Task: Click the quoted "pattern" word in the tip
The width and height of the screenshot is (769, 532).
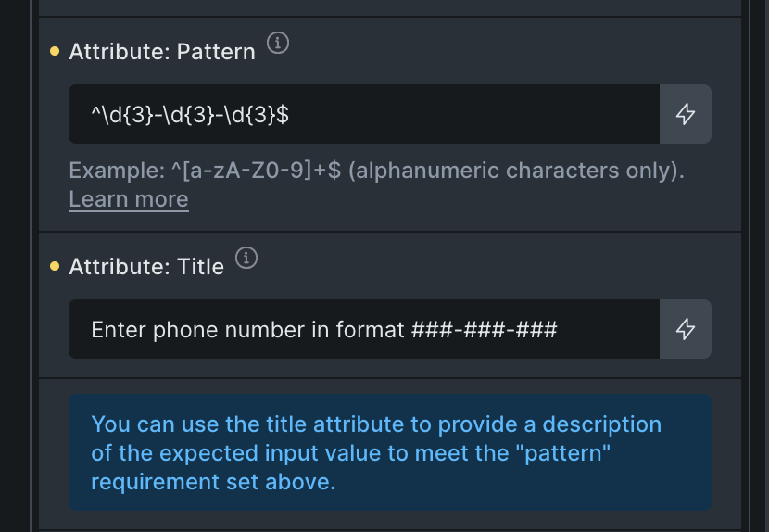Action: tap(569, 454)
